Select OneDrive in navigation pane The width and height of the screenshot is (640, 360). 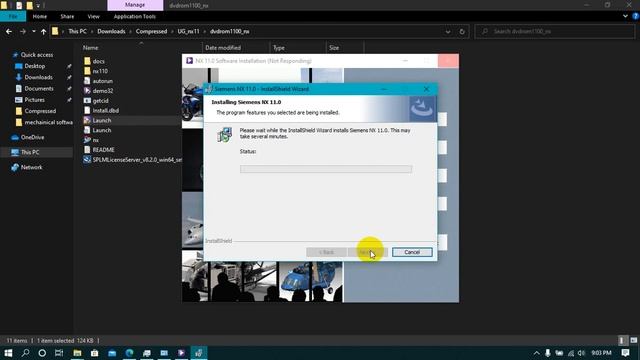(x=32, y=137)
